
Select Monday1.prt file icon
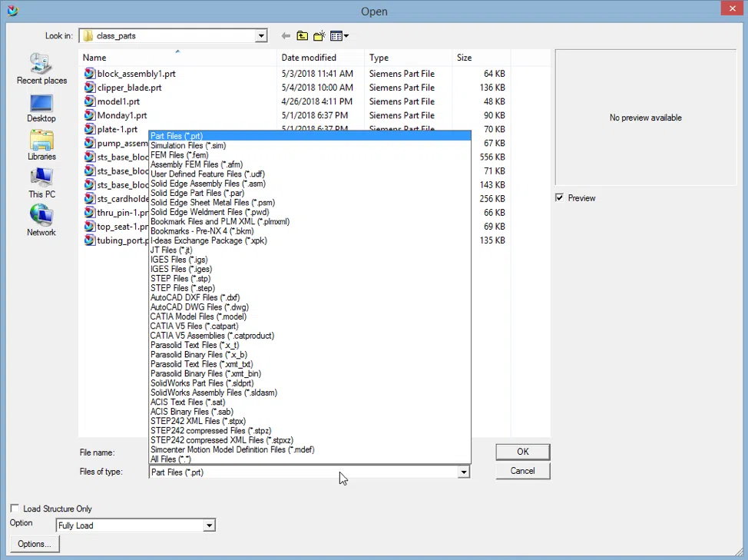pos(89,115)
